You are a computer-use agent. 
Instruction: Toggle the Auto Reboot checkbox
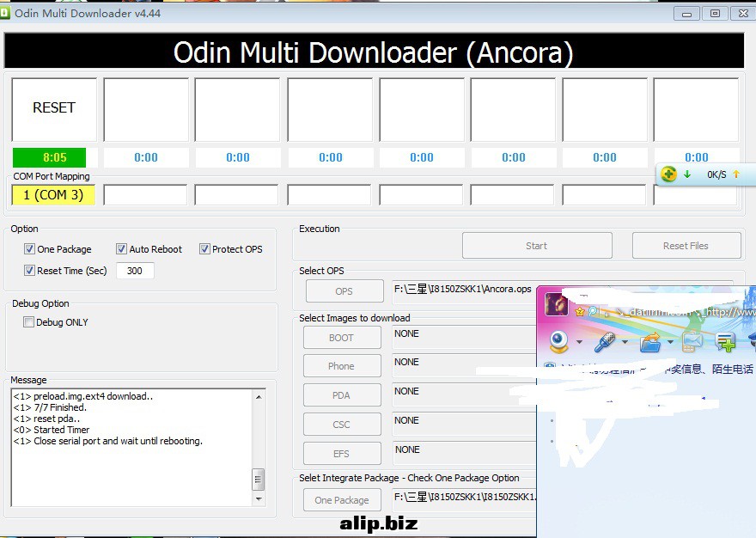(x=121, y=249)
